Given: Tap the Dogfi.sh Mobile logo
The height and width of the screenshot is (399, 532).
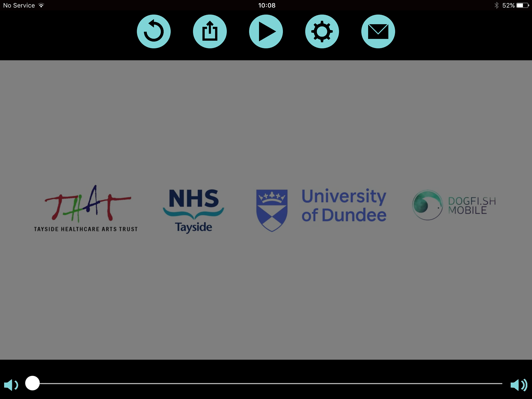Looking at the screenshot, I should pyautogui.click(x=454, y=205).
